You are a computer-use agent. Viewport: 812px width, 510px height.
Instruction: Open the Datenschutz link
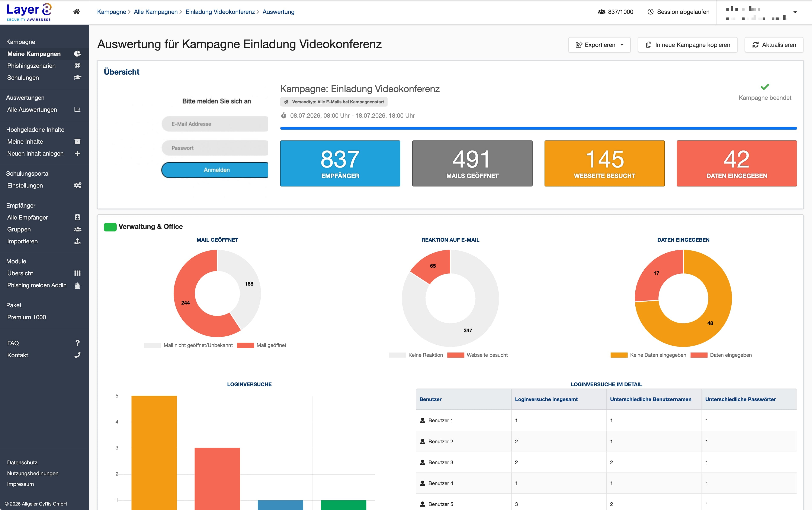point(22,462)
